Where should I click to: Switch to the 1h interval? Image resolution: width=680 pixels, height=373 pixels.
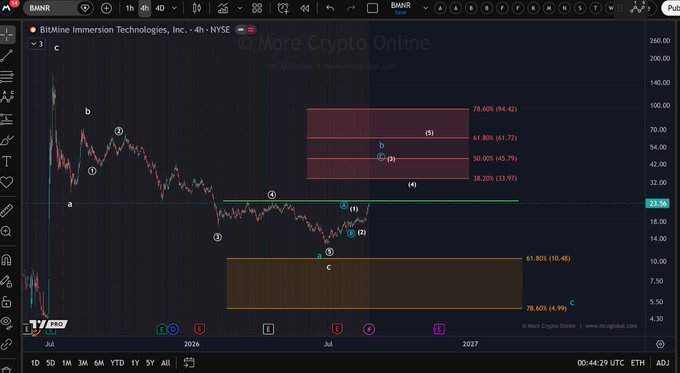(x=130, y=8)
